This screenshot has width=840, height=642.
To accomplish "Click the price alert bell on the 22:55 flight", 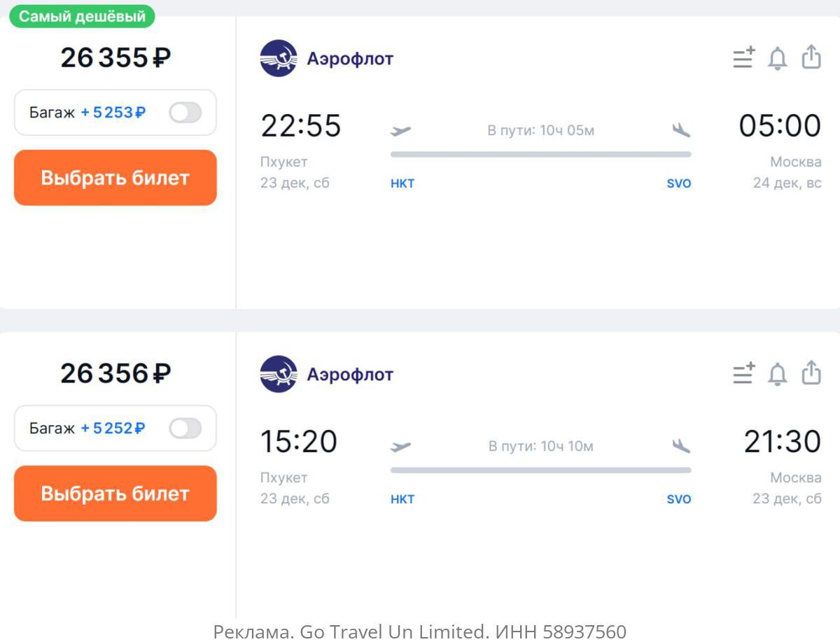I will 777,58.
